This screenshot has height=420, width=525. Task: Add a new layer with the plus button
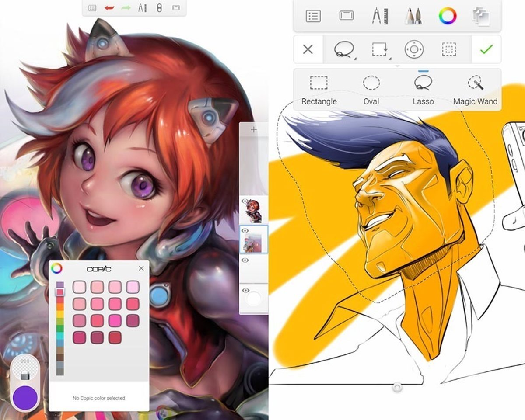point(254,129)
